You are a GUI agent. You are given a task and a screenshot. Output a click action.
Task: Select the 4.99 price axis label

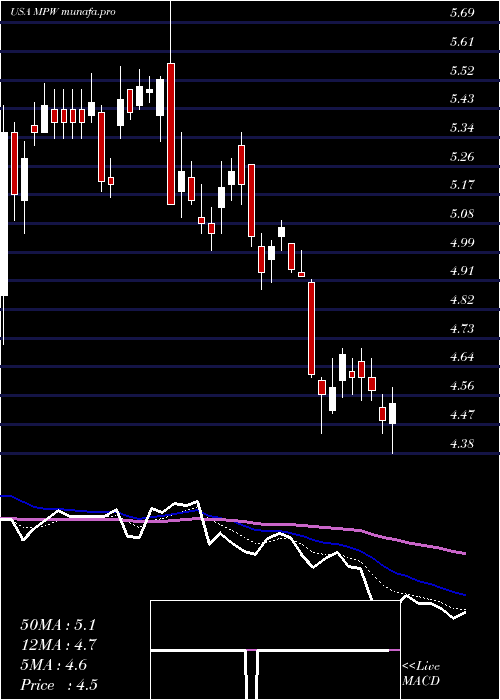coord(462,243)
